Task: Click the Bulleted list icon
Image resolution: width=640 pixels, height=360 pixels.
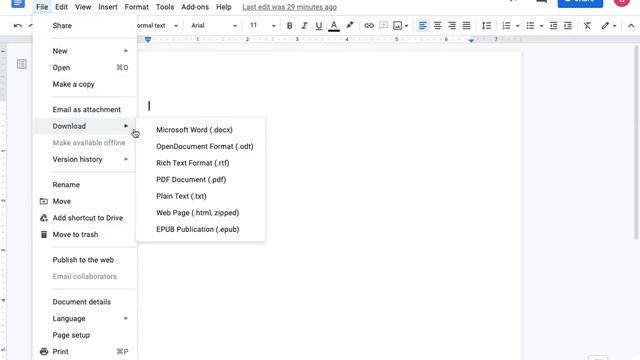Action: tap(530, 26)
